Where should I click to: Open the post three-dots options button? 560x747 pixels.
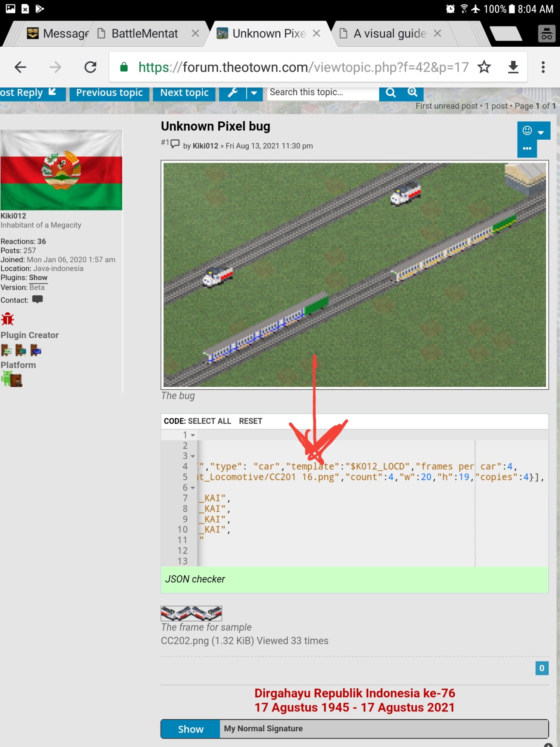pyautogui.click(x=527, y=149)
